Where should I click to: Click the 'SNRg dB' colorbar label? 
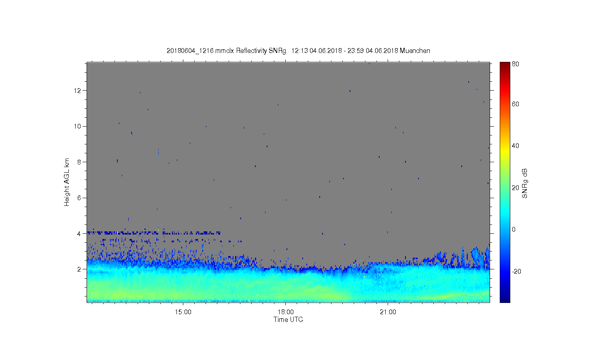pos(525,183)
